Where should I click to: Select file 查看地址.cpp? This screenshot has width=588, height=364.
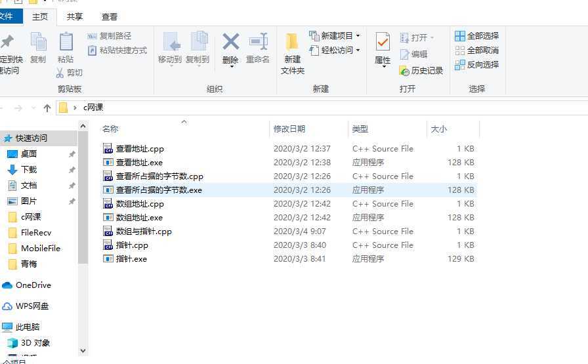pyautogui.click(x=140, y=149)
